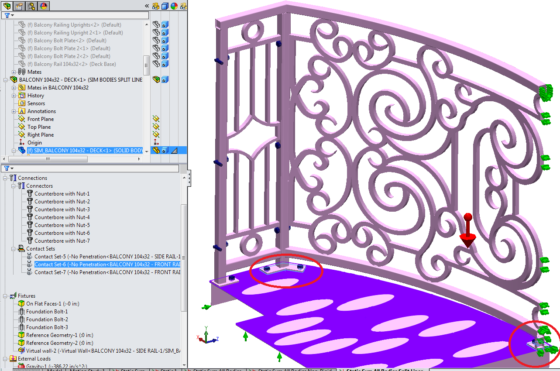Collapse the Connectors node
Viewport: 560px width, 371px height.
click(x=14, y=186)
